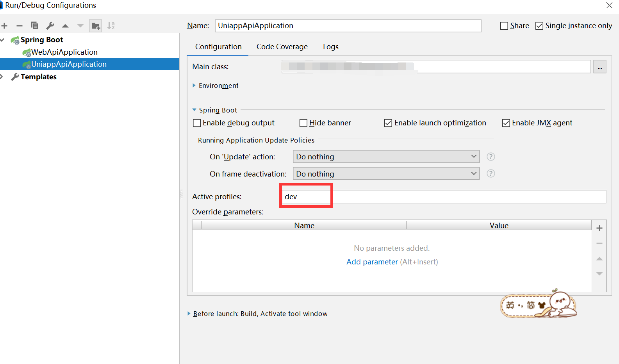The height and width of the screenshot is (364, 619).
Task: Move configuration down in the list
Action: click(80, 26)
